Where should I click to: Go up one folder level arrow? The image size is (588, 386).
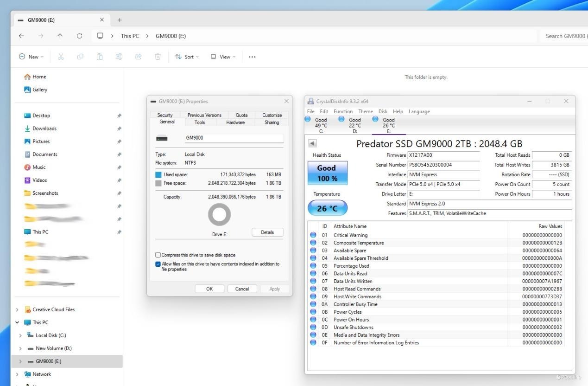[60, 36]
